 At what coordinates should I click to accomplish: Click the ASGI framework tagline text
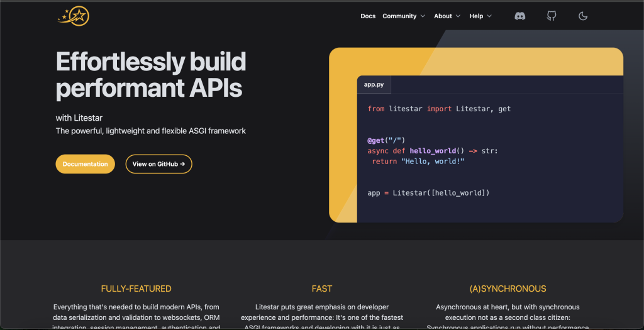tap(151, 131)
